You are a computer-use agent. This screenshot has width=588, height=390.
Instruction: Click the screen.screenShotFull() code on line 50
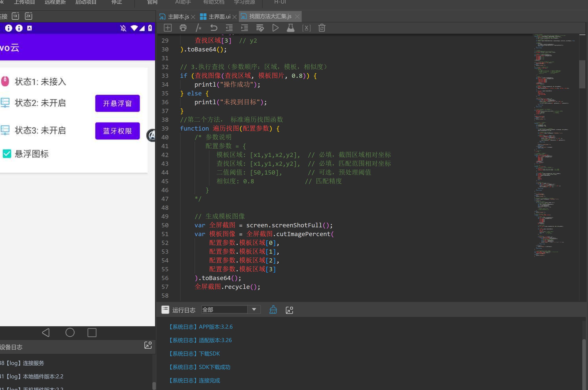289,225
